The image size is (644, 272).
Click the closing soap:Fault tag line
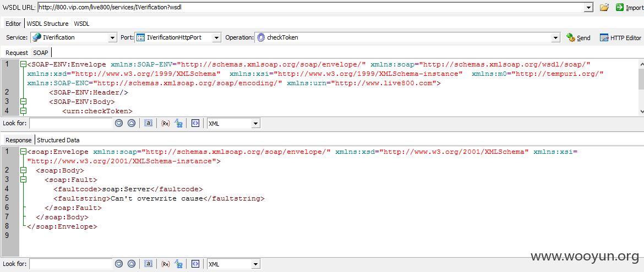coord(73,208)
